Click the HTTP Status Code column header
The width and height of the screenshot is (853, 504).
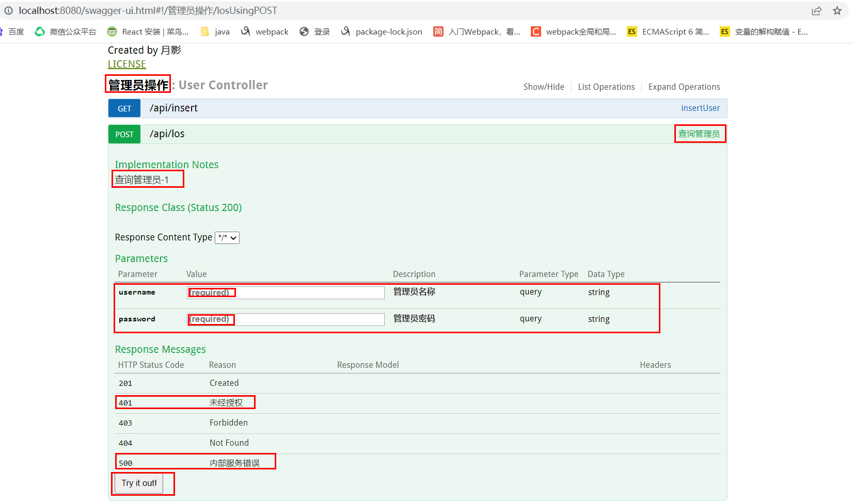pos(151,365)
